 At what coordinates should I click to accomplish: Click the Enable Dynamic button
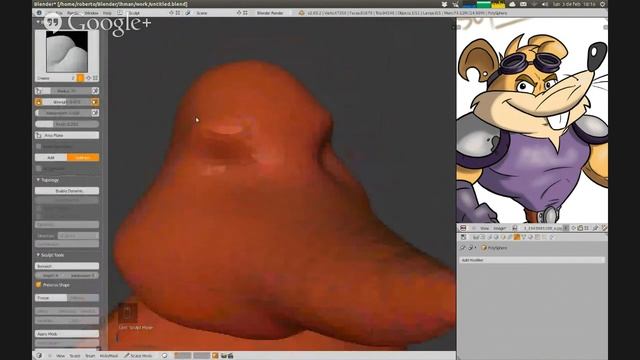[67, 191]
